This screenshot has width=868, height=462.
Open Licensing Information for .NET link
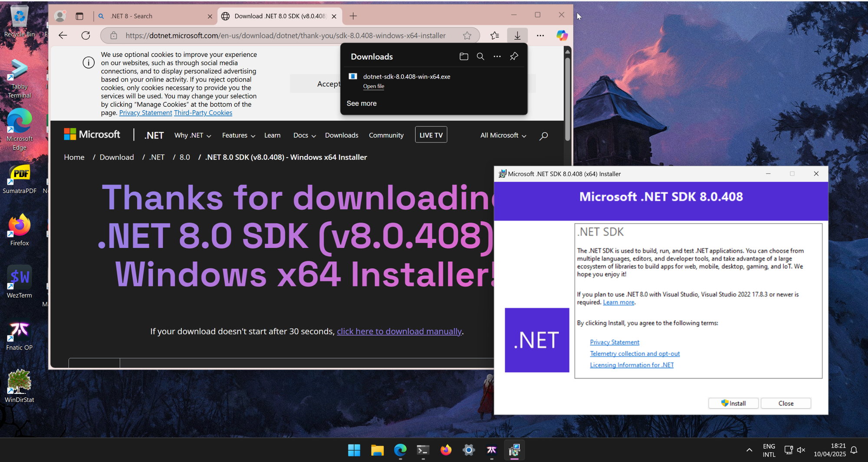(x=632, y=365)
